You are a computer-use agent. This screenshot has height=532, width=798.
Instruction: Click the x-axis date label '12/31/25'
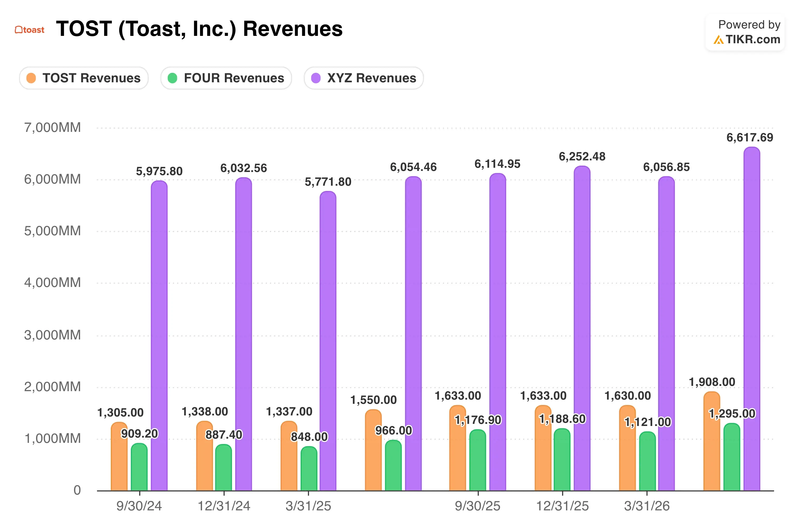(562, 506)
